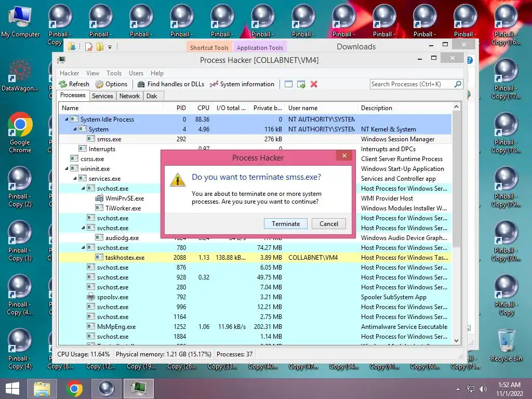Viewport: 532px width, 399px height.
Task: Collapse the System process node
Action: coord(75,129)
